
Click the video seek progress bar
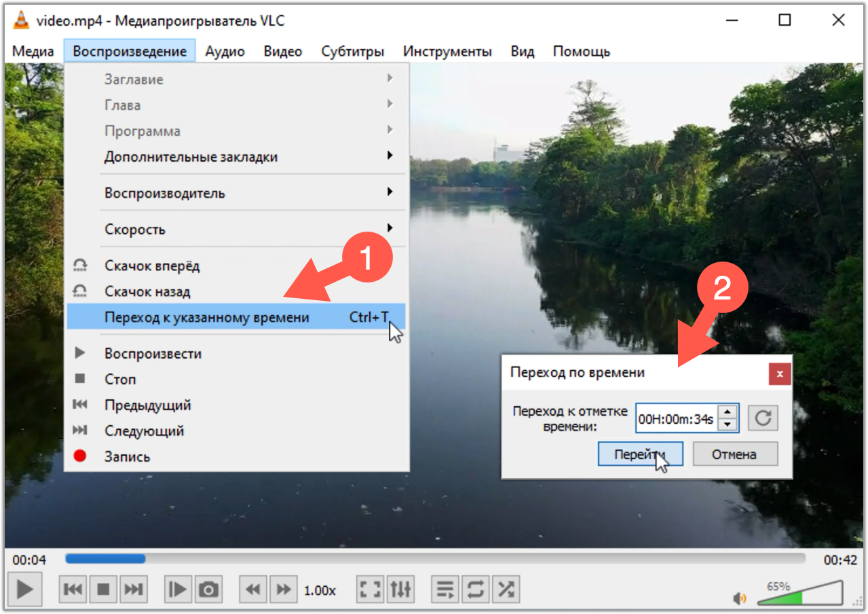(434, 559)
